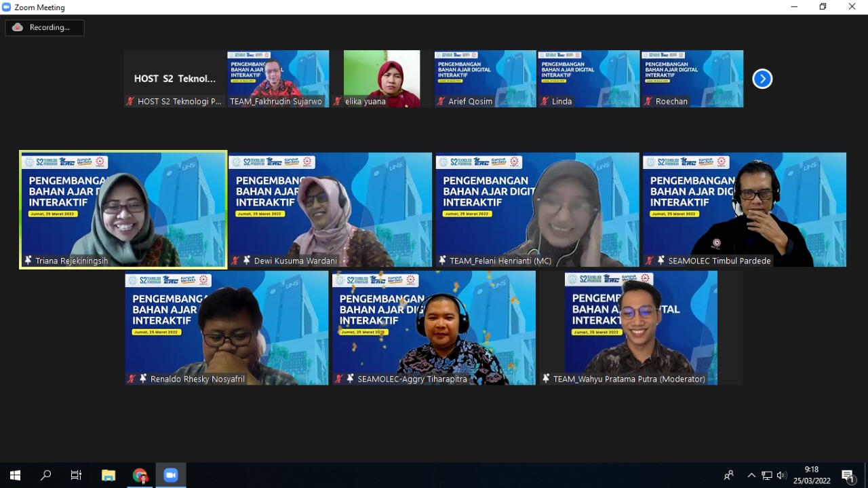Click the Zoom logo in title bar

[x=7, y=7]
